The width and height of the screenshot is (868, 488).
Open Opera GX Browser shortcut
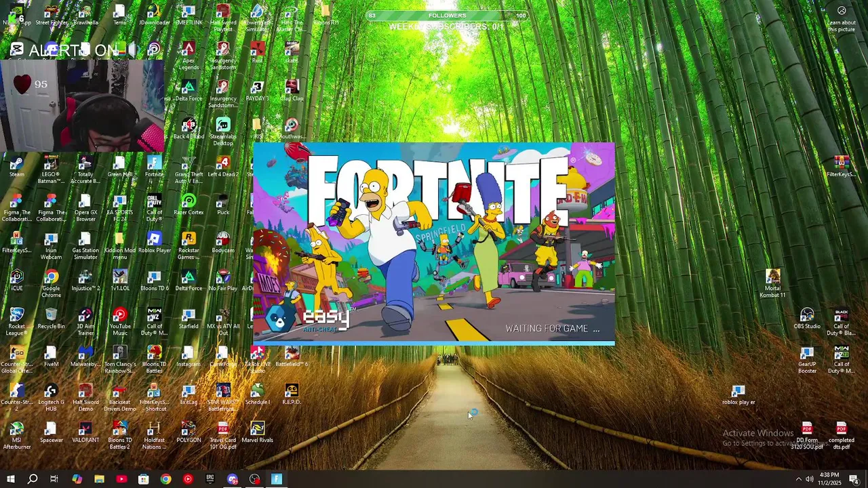(x=85, y=208)
